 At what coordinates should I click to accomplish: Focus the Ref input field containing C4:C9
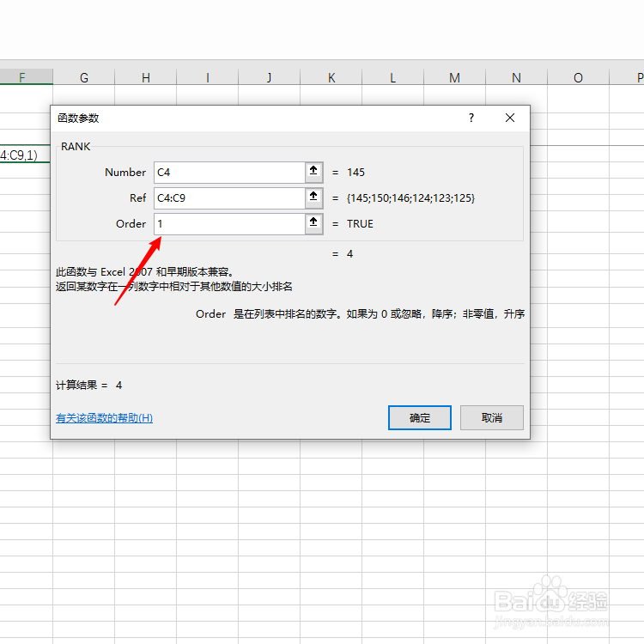229,198
